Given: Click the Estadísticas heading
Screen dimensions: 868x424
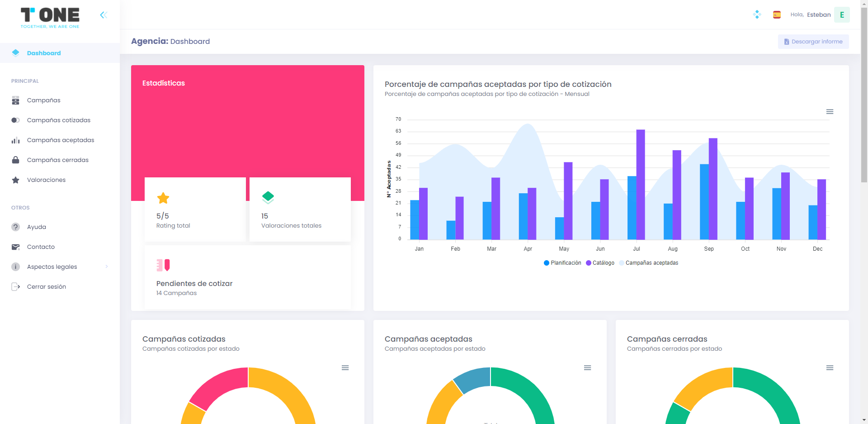Looking at the screenshot, I should (164, 83).
